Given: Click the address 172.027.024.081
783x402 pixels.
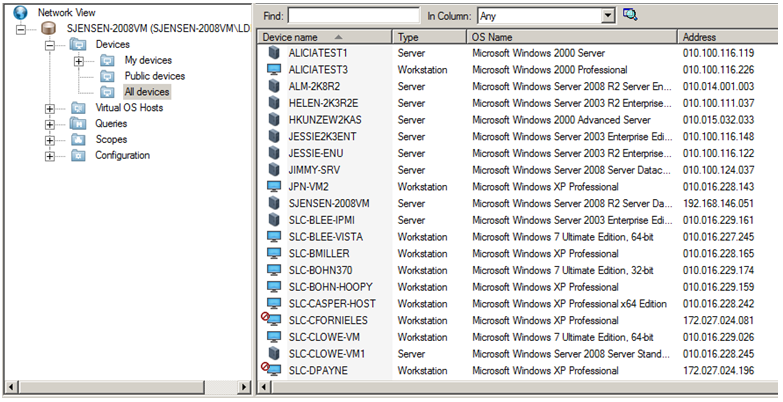Looking at the screenshot, I should click(x=719, y=320).
